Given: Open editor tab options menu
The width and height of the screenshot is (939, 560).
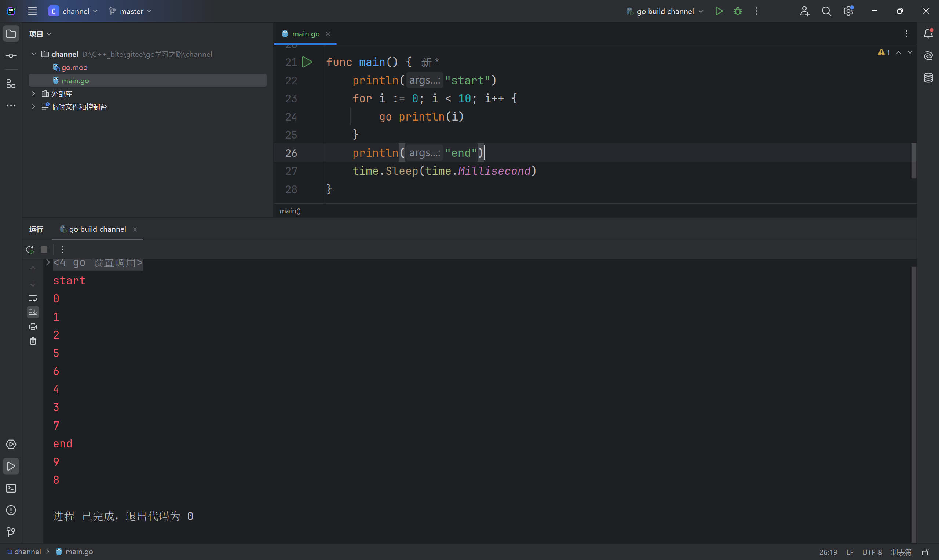Looking at the screenshot, I should click(906, 34).
